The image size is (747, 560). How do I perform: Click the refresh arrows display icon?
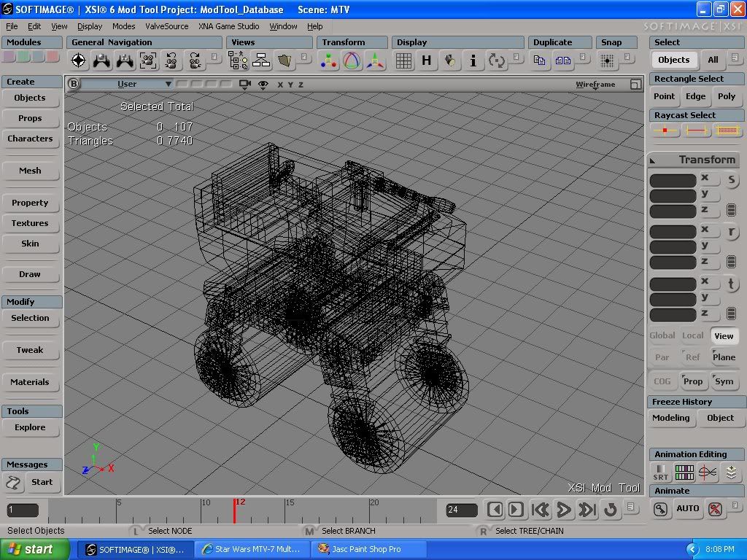tap(496, 61)
